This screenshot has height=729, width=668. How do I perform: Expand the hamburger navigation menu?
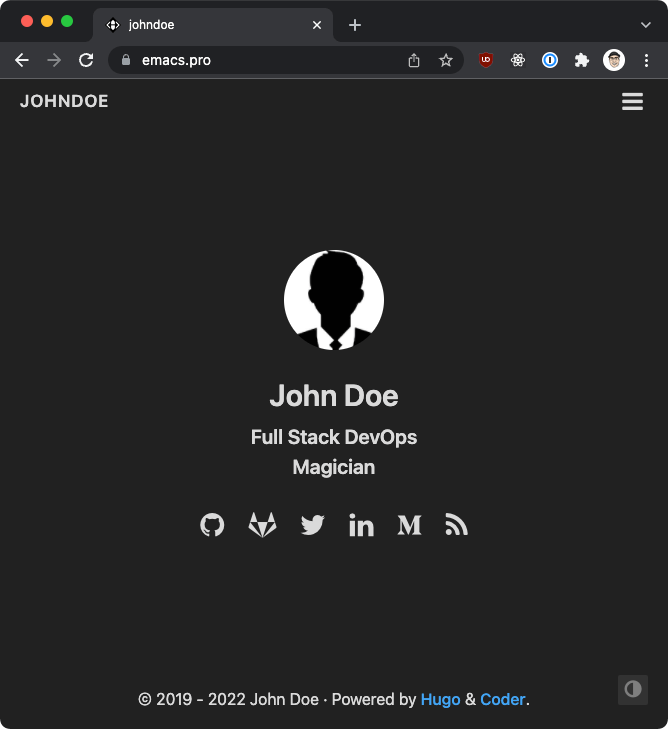[x=632, y=102]
